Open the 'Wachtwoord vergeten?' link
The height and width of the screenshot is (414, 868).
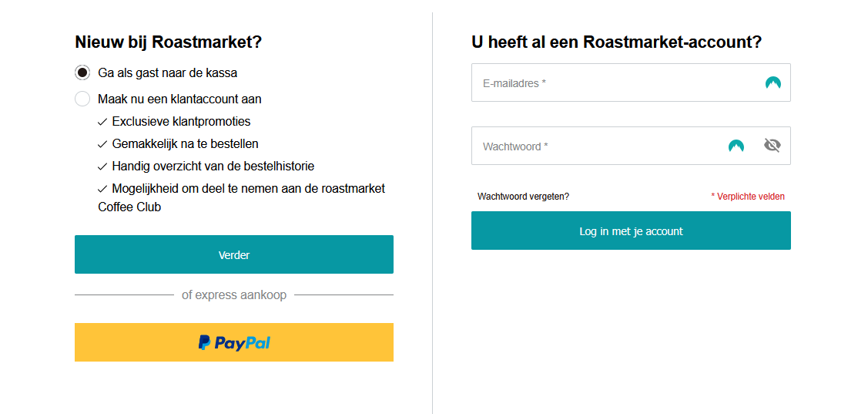(523, 196)
